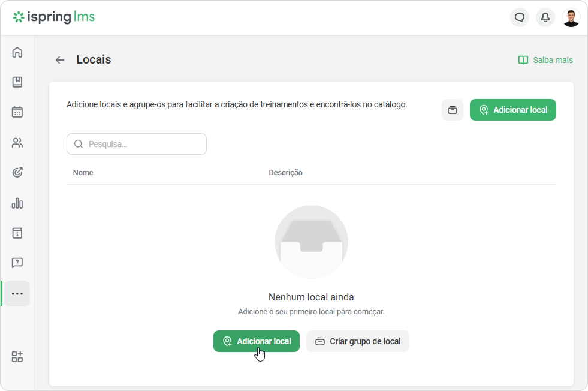Viewport: 588px width, 391px height.
Task: Open the bar chart reports icon
Action: click(x=17, y=203)
